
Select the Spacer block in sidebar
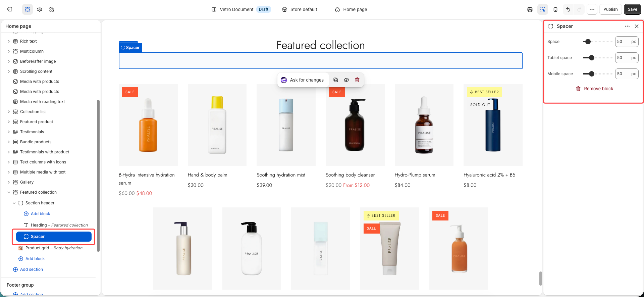54,237
